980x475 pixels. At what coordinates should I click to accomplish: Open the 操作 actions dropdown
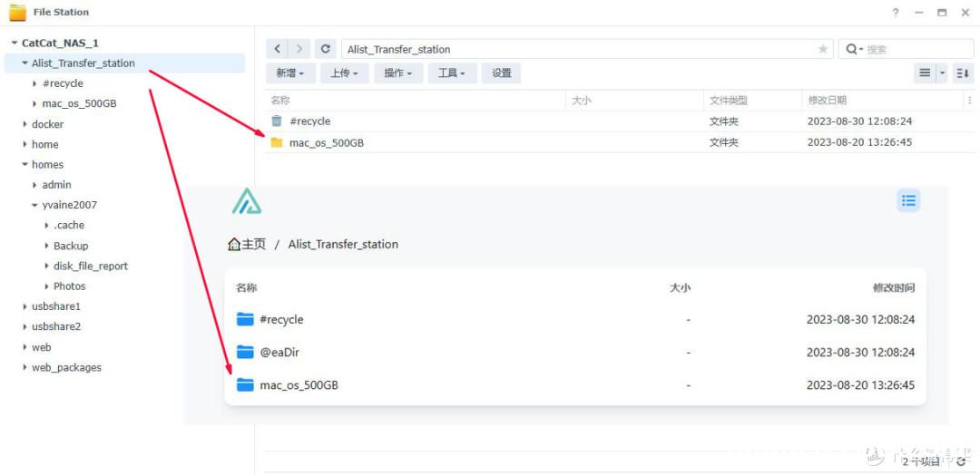(x=397, y=73)
